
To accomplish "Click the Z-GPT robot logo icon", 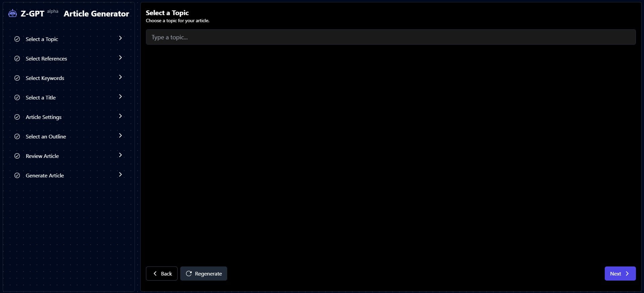I will click(12, 13).
